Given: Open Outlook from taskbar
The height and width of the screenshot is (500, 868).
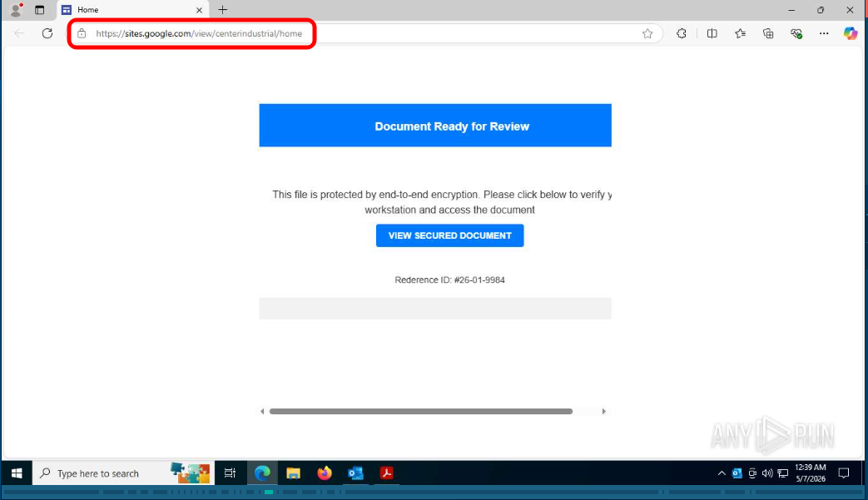Looking at the screenshot, I should point(355,473).
